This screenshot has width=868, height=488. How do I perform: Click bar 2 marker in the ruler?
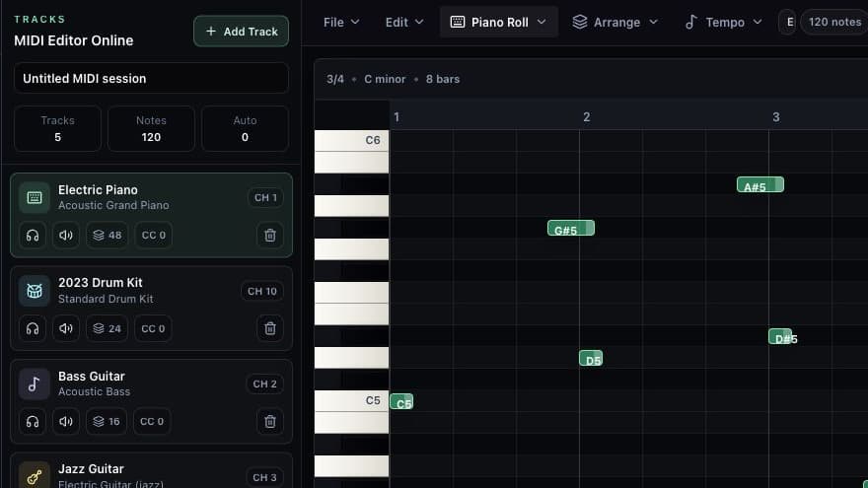click(x=586, y=117)
